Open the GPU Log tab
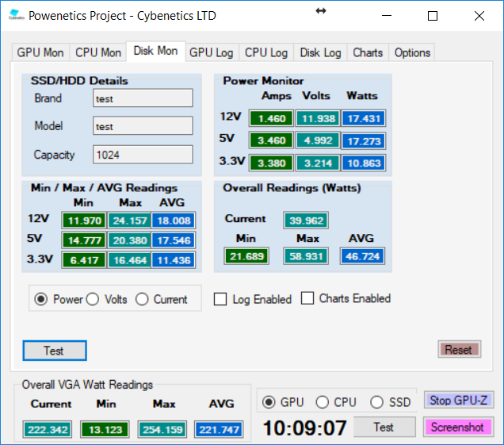This screenshot has height=445, width=504. tap(212, 52)
